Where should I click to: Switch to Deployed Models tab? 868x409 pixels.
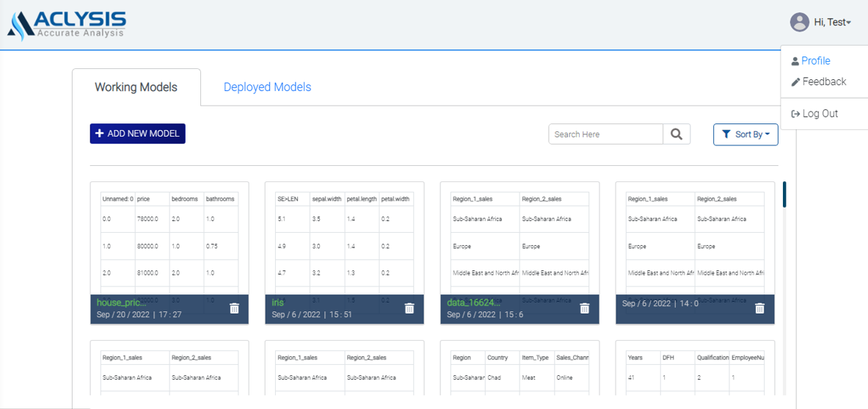[x=267, y=87]
